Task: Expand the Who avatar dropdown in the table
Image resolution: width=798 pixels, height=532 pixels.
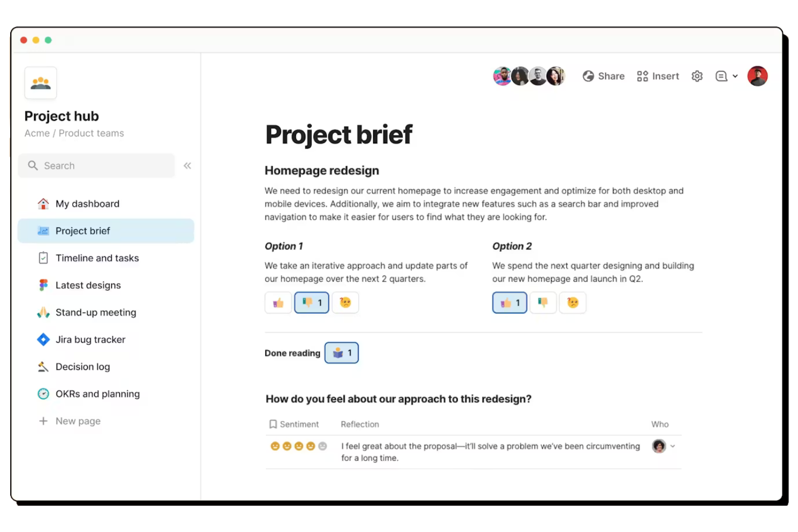Action: pos(672,446)
